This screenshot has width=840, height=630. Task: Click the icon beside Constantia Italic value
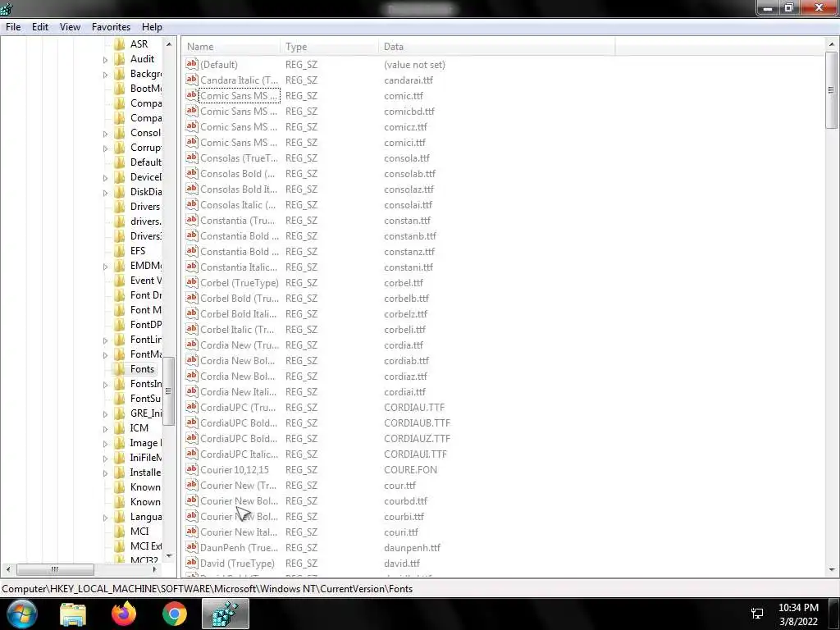pos(192,267)
